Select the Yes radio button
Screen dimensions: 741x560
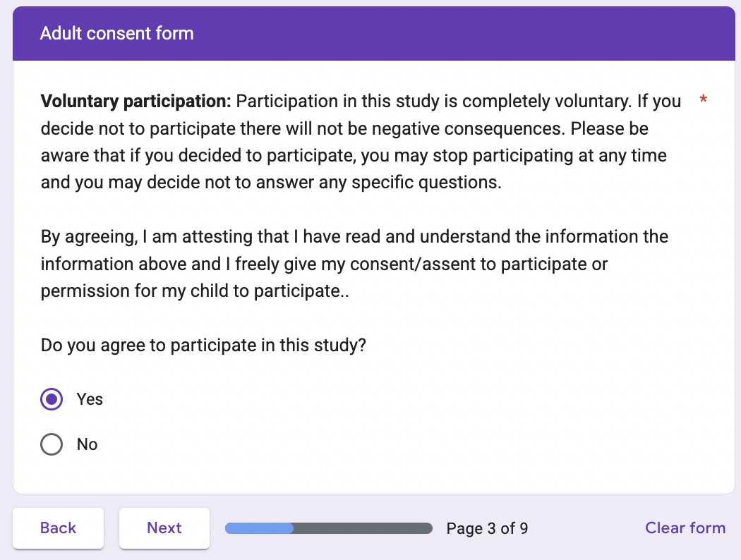52,399
